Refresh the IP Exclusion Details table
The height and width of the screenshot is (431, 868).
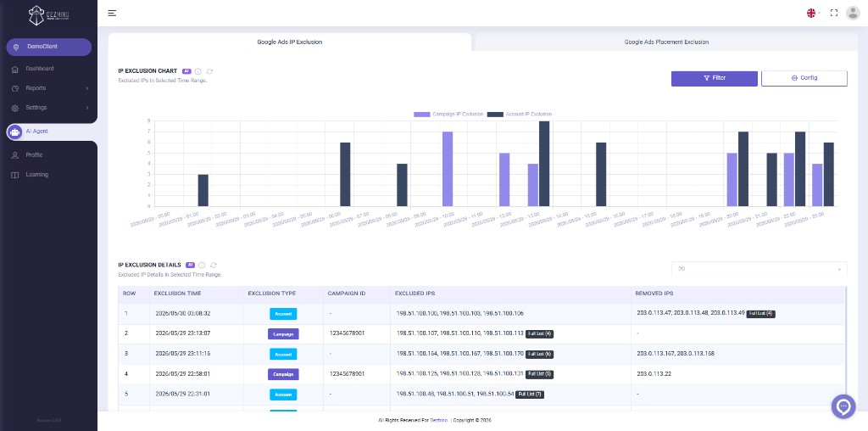pos(214,266)
